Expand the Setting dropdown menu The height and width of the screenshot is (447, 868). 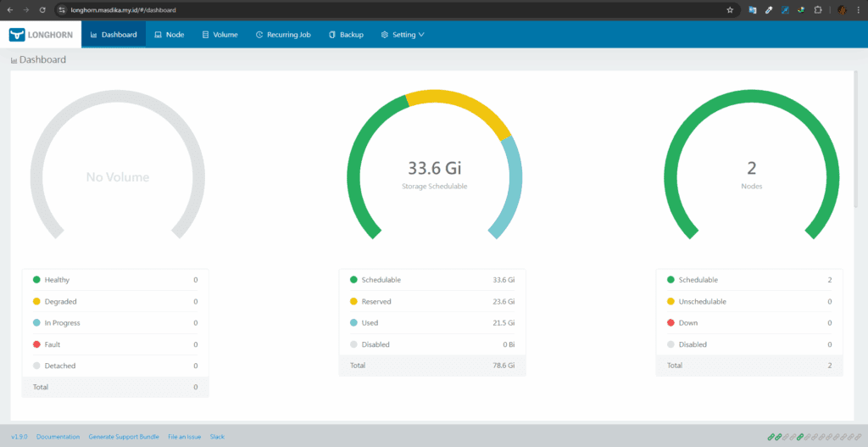(403, 34)
